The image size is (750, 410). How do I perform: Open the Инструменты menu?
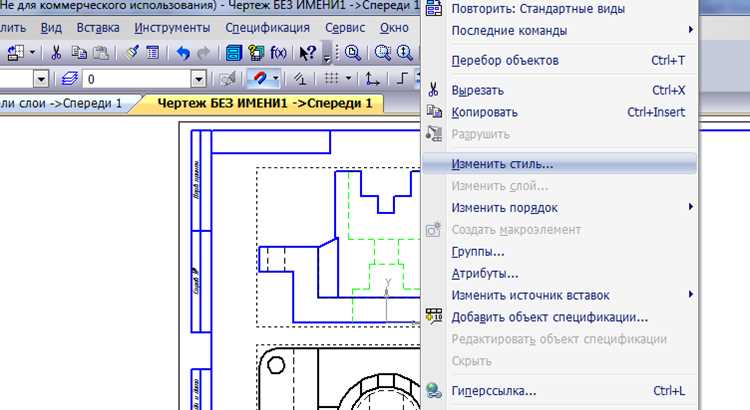click(x=172, y=28)
